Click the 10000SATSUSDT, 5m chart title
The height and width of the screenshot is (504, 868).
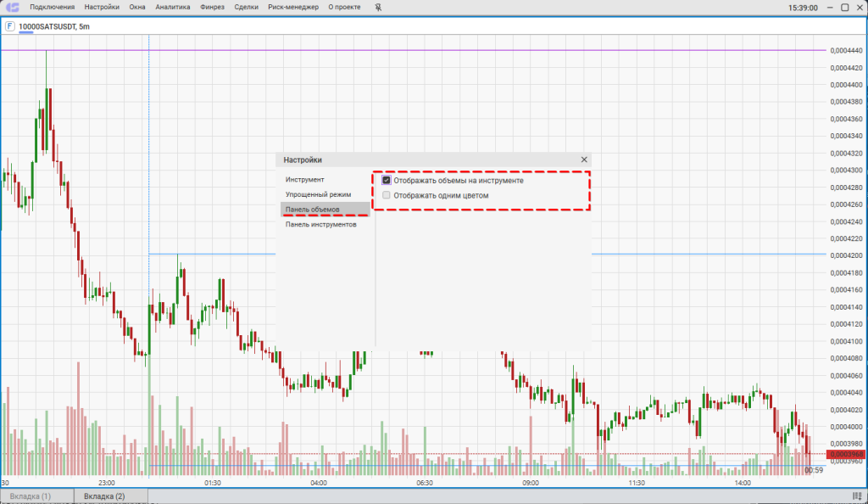tap(54, 26)
